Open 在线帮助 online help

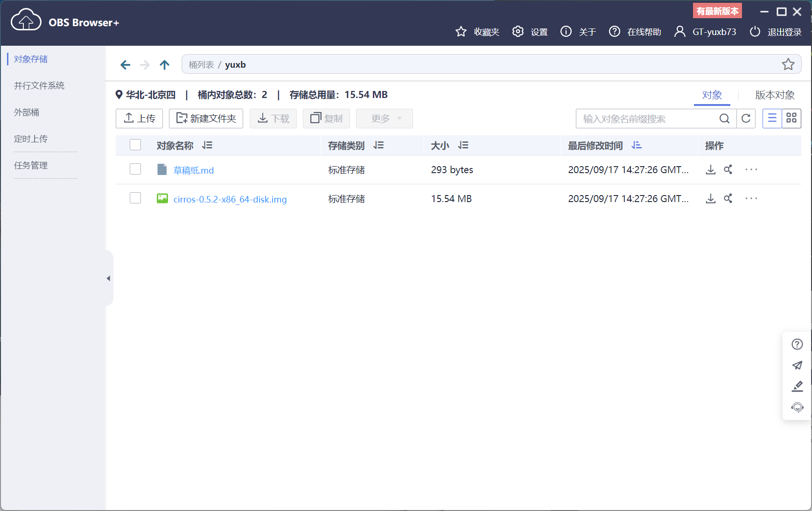(x=635, y=32)
